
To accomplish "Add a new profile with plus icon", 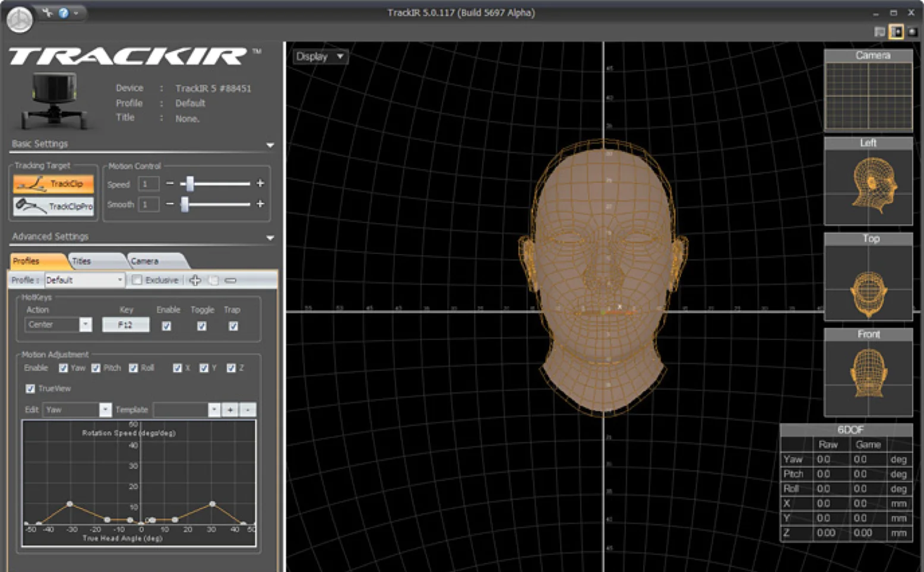I will [195, 280].
